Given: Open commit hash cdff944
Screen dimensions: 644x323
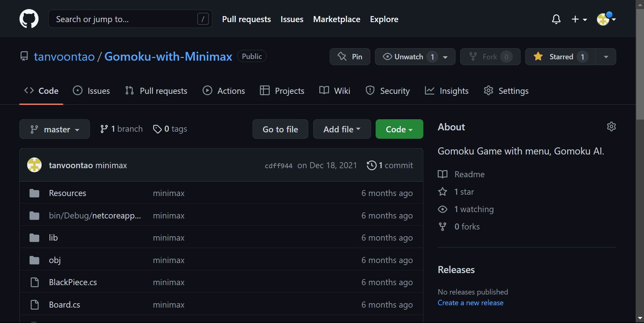Looking at the screenshot, I should coord(279,166).
